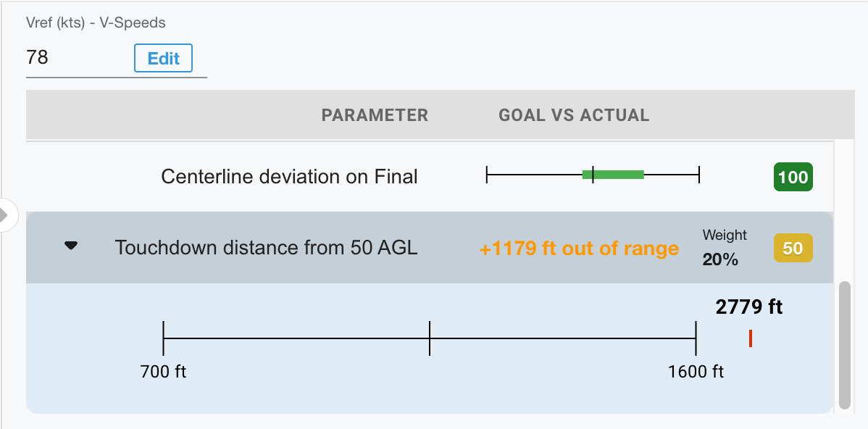Click the yellow 50 score badge
868x429 pixels.
(793, 249)
